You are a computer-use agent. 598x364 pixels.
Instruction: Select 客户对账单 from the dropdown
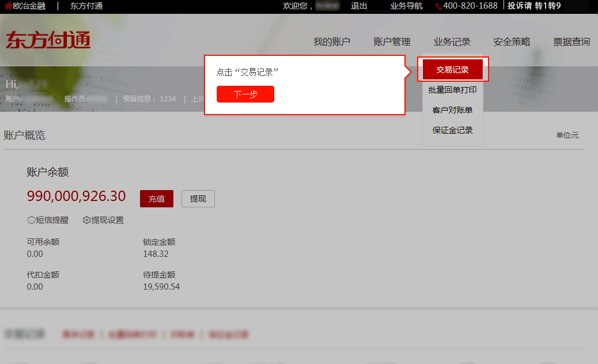(x=453, y=110)
